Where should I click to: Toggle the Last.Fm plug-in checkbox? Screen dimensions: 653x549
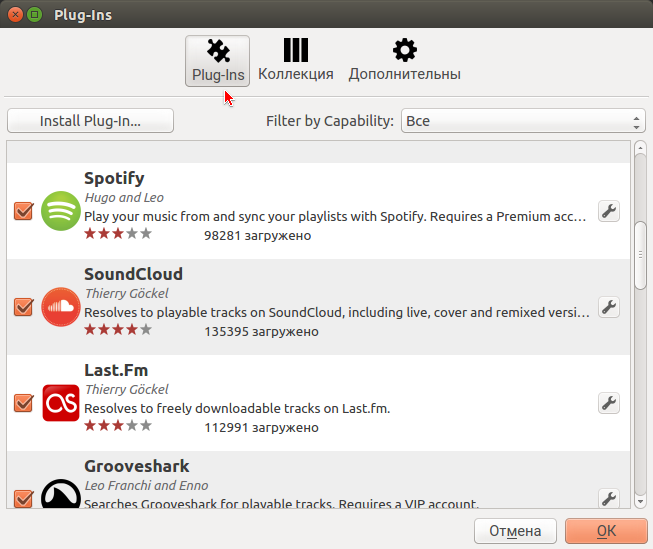23,403
